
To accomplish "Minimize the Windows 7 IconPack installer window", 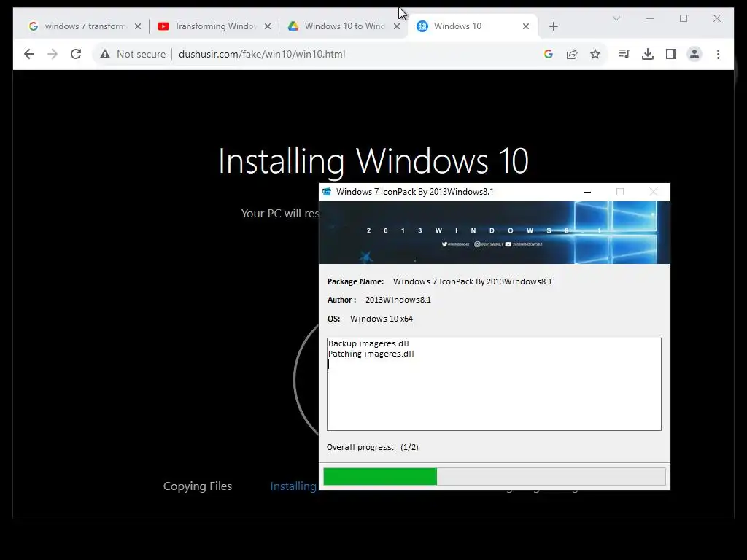I will click(587, 192).
